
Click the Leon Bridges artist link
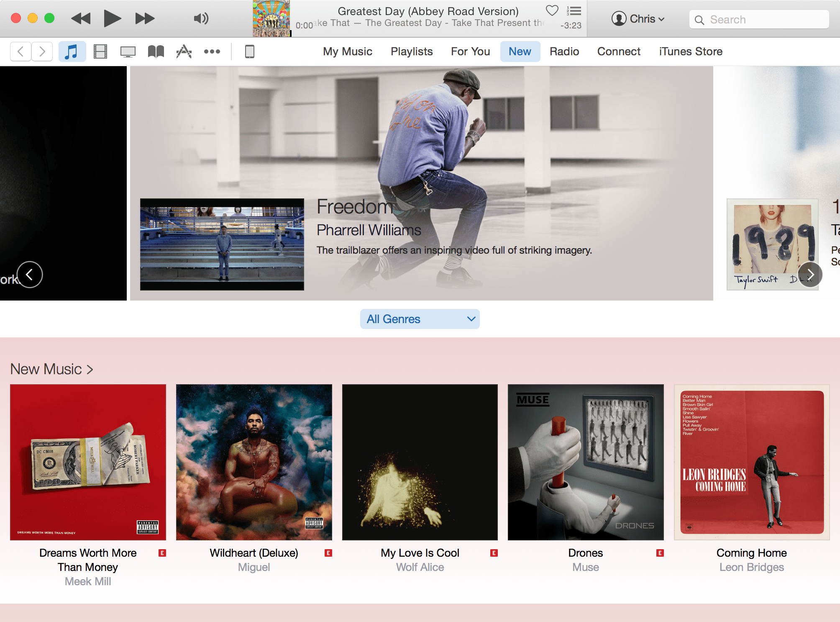(751, 567)
